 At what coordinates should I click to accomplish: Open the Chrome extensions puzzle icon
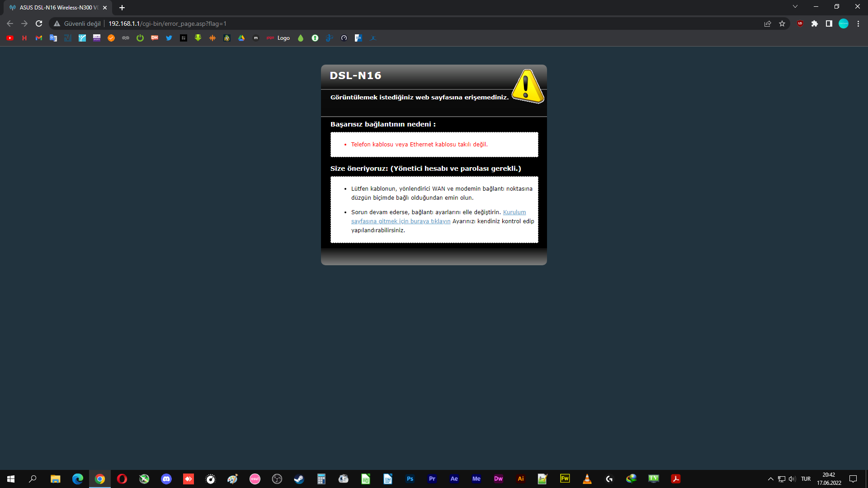(815, 23)
